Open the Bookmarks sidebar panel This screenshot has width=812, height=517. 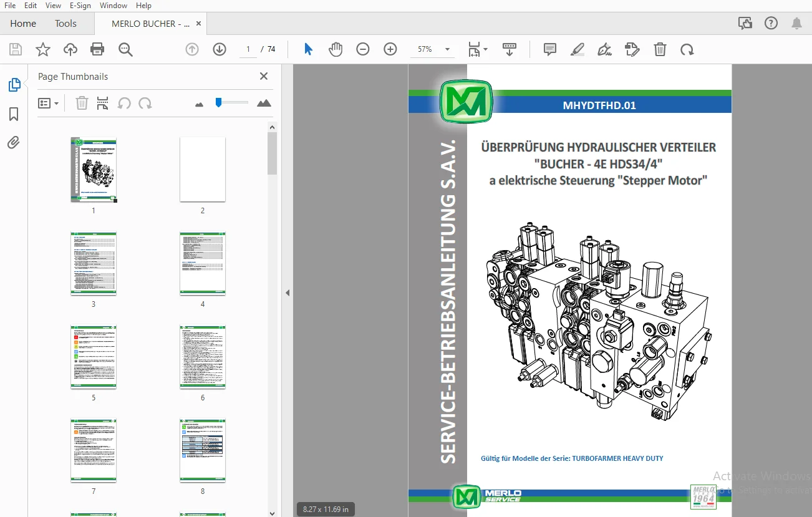pos(14,114)
